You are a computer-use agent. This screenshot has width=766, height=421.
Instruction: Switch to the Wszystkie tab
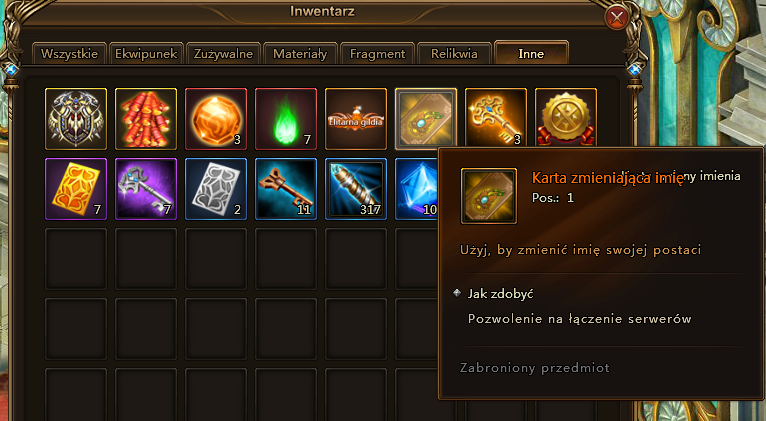click(69, 53)
